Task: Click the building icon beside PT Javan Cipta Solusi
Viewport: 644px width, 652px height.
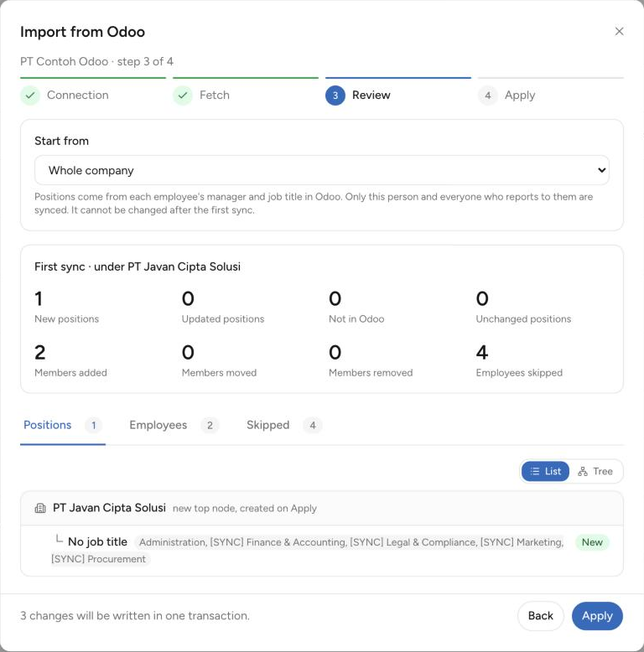Action: click(x=40, y=508)
